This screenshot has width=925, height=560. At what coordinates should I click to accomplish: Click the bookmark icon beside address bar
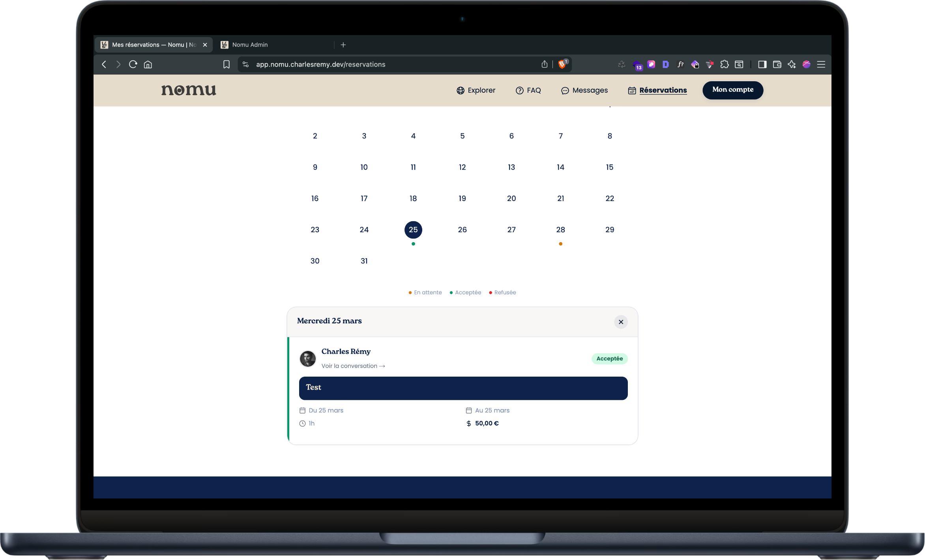pyautogui.click(x=227, y=64)
